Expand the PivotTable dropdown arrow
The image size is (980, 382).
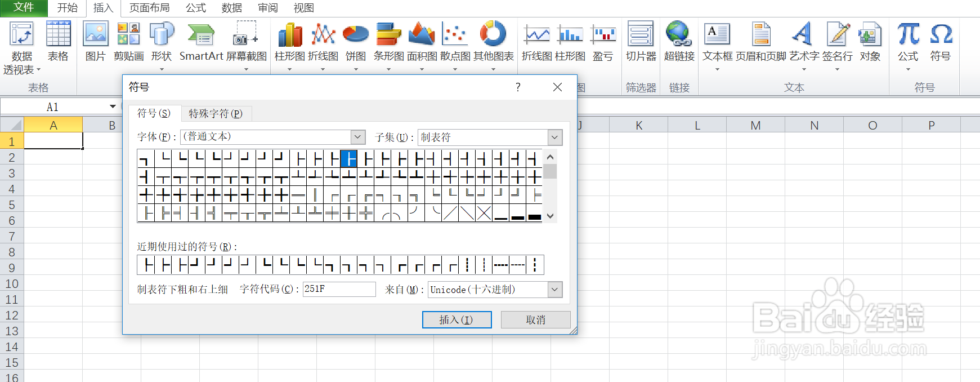pos(38,70)
